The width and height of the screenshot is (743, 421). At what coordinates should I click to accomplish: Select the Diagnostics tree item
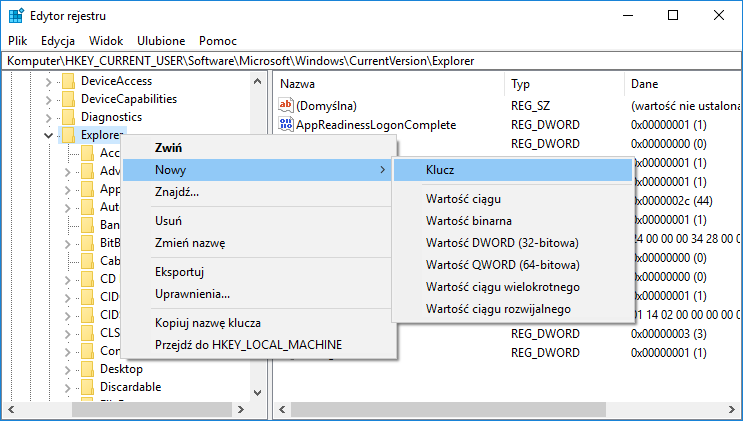pyautogui.click(x=111, y=117)
